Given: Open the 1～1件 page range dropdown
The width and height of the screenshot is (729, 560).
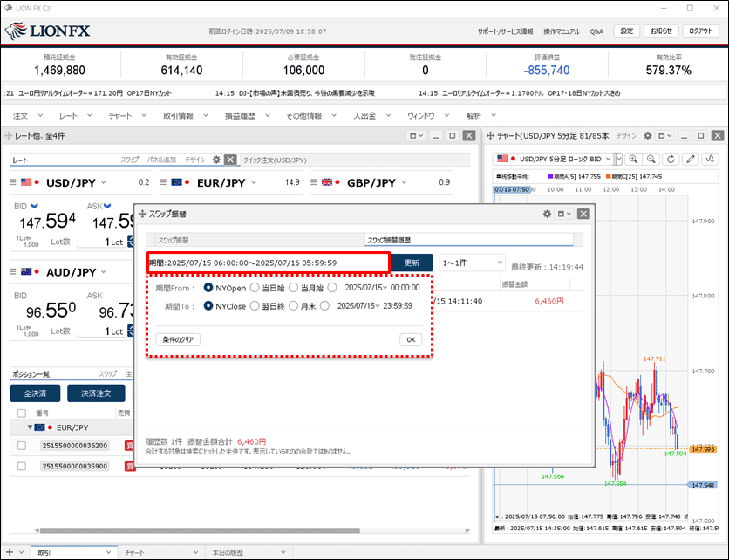Looking at the screenshot, I should point(472,263).
